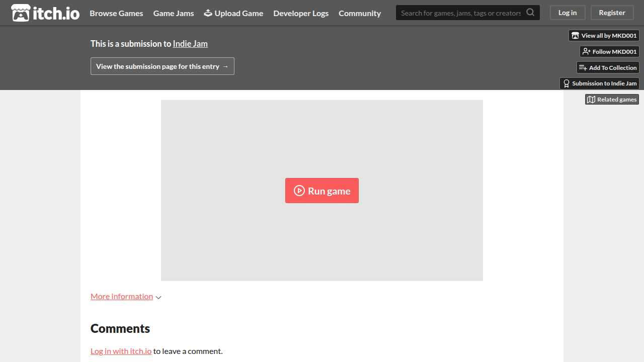Click the Register button

click(x=612, y=13)
